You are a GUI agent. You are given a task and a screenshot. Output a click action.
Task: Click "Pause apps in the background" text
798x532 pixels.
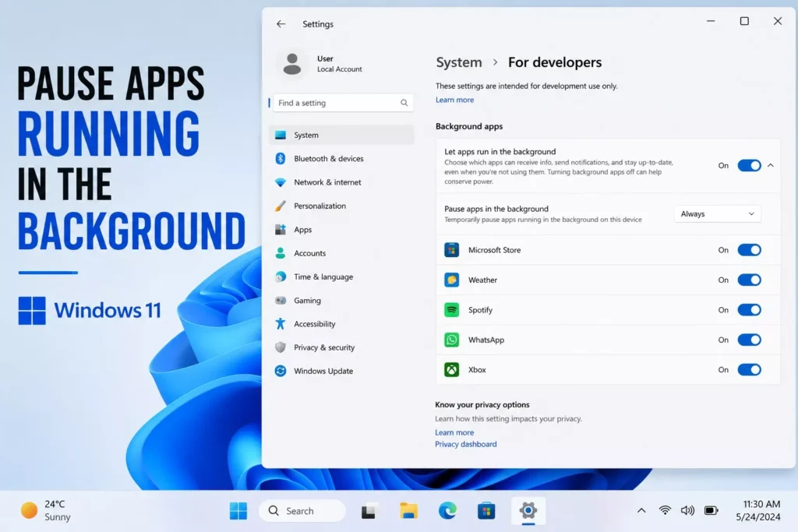point(496,209)
